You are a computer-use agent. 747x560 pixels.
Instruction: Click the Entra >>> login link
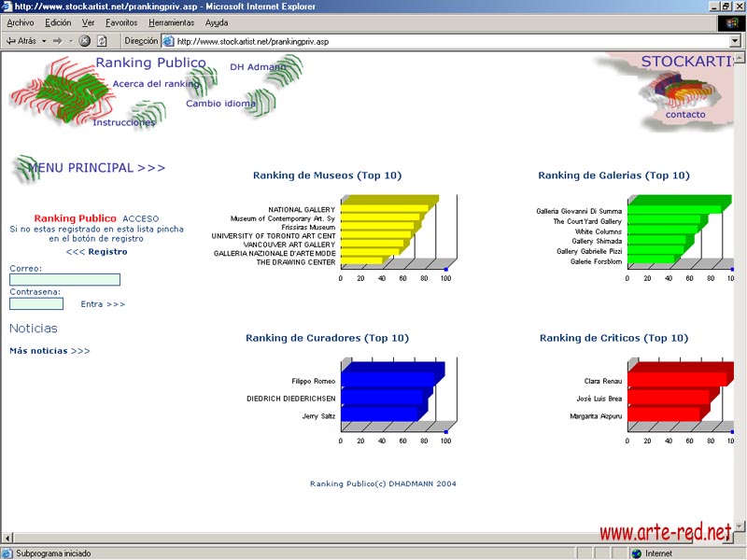click(103, 304)
